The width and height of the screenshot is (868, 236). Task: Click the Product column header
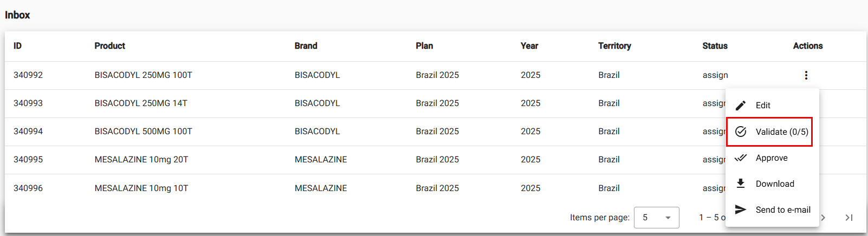click(x=110, y=46)
